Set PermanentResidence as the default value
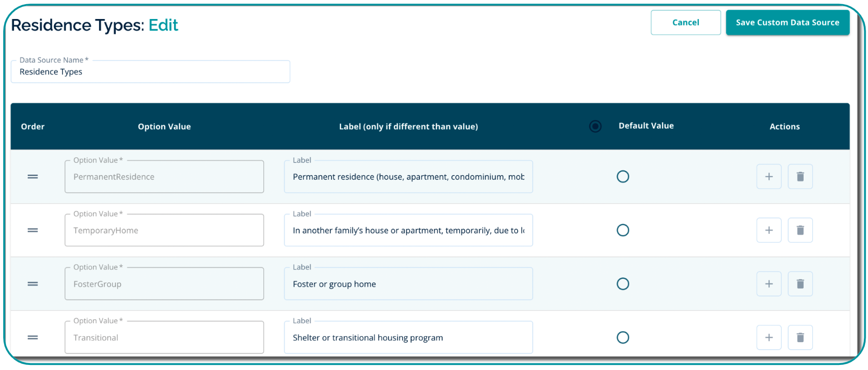The height and width of the screenshot is (370, 868). pos(623,176)
